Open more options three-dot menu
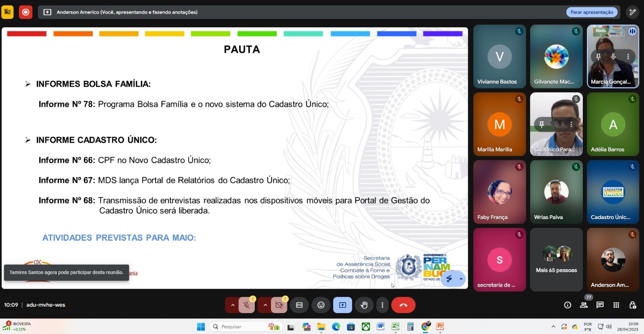Viewport: 644px width, 334px height. tap(382, 305)
